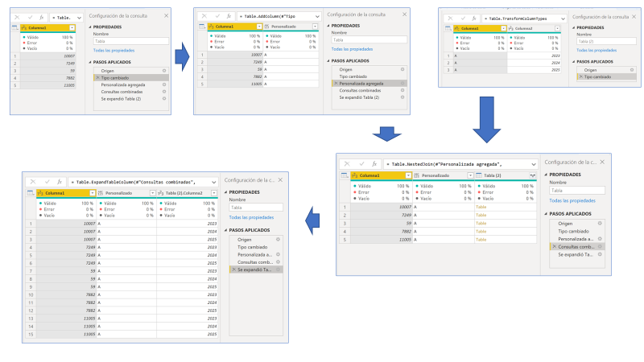Open the Personalizada a... gear in the Table.NestedJoin window

[600, 238]
